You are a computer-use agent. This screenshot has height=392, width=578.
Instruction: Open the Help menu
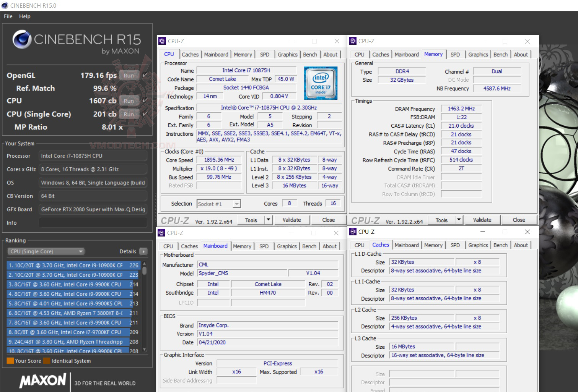pos(25,16)
